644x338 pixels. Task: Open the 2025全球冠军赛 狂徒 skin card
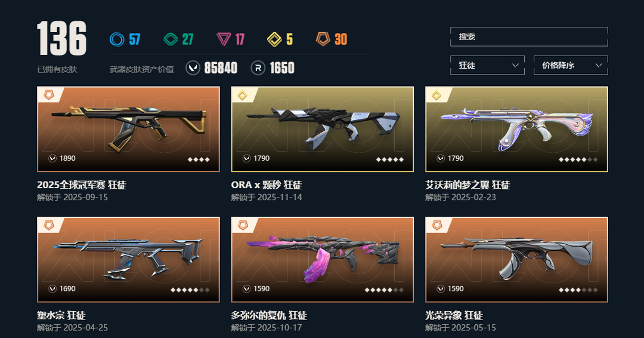(x=129, y=129)
